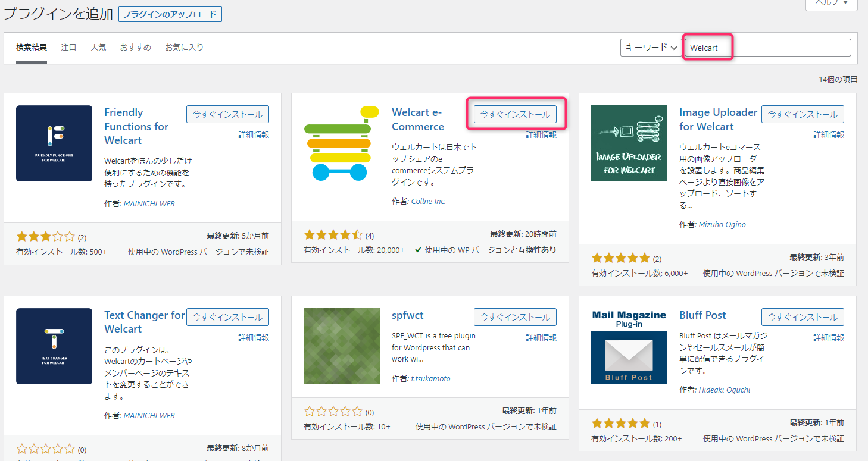Screen dimensions: 868x461
Task: Open the お気に入り tab
Action: pyautogui.click(x=184, y=48)
